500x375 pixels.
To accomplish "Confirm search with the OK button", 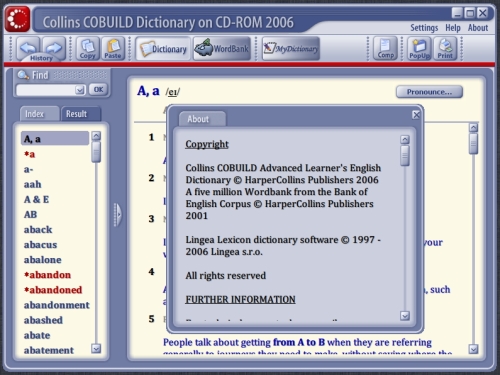I will click(98, 89).
